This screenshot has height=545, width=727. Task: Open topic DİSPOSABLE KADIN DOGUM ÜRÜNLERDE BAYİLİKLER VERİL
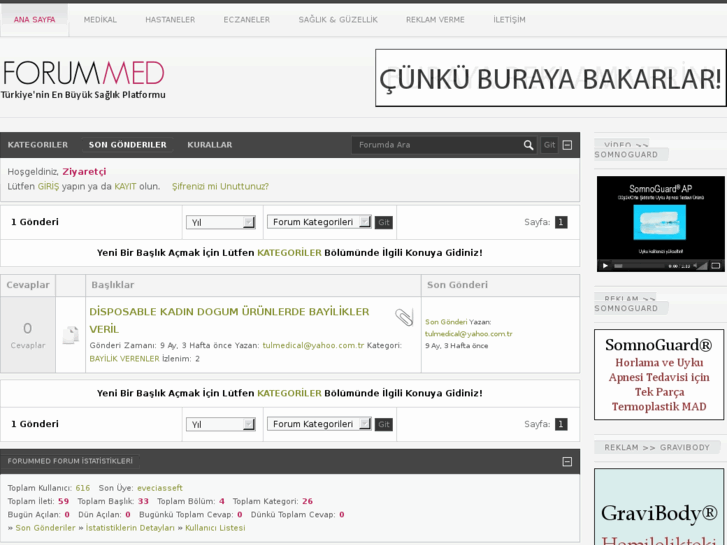(229, 321)
